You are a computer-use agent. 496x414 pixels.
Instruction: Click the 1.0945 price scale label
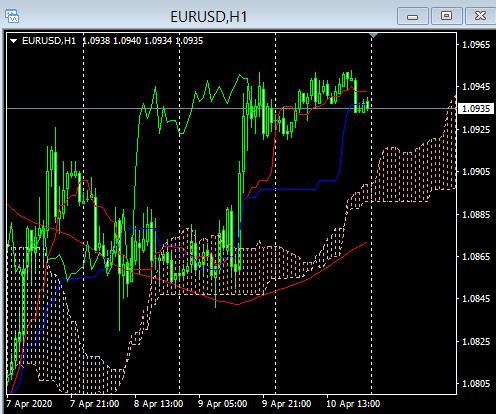[x=476, y=87]
